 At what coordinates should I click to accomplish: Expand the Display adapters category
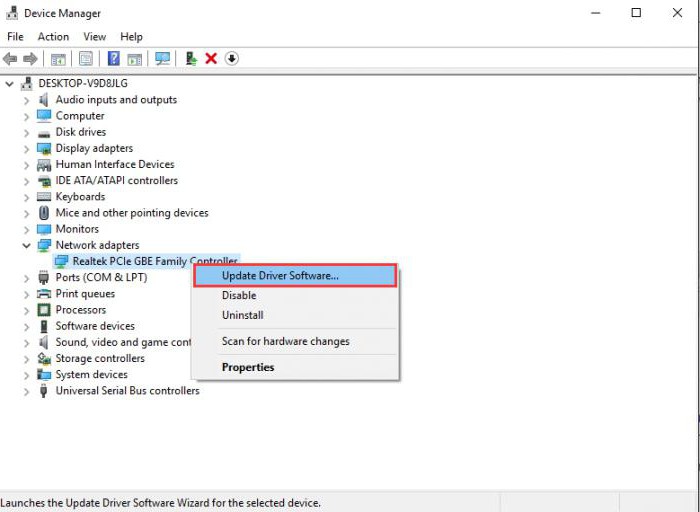pos(26,148)
